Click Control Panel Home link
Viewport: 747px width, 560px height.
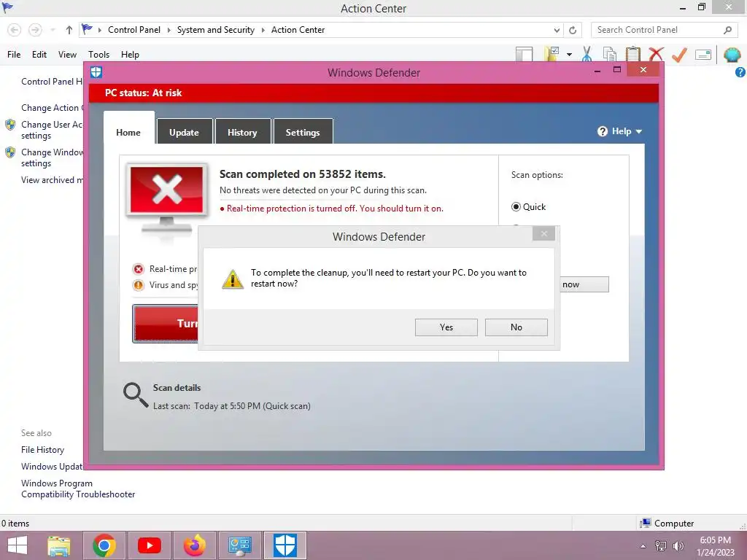pyautogui.click(x=52, y=82)
